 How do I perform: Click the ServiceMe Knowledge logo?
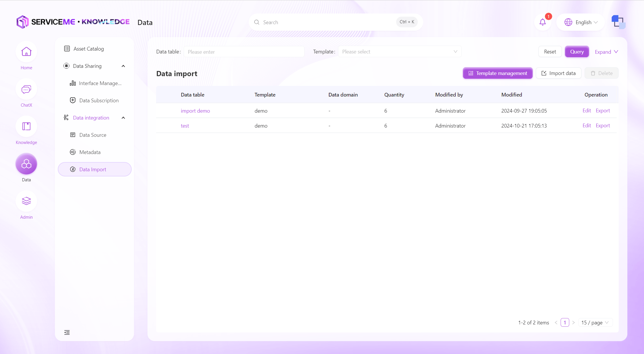(73, 22)
